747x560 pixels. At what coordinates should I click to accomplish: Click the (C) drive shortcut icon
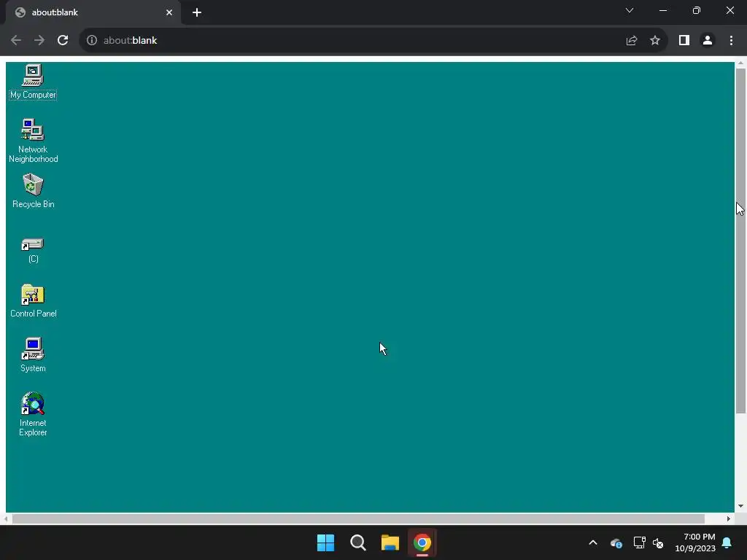point(33,251)
